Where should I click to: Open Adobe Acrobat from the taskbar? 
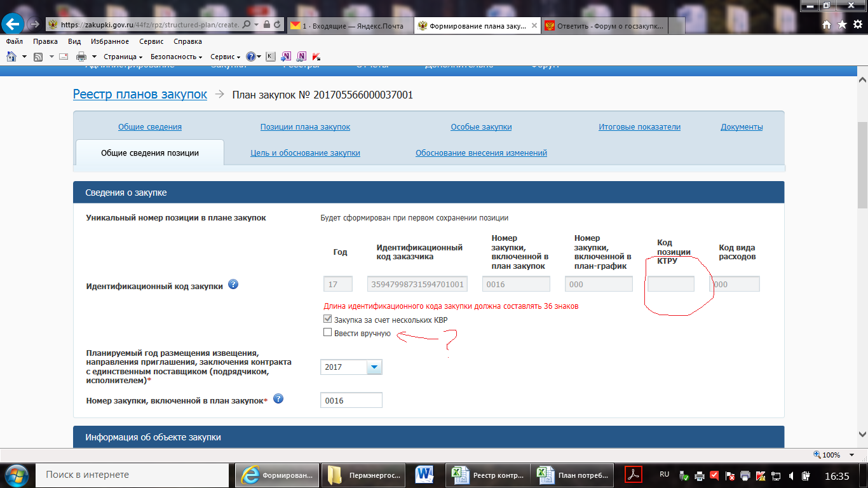pyautogui.click(x=634, y=475)
